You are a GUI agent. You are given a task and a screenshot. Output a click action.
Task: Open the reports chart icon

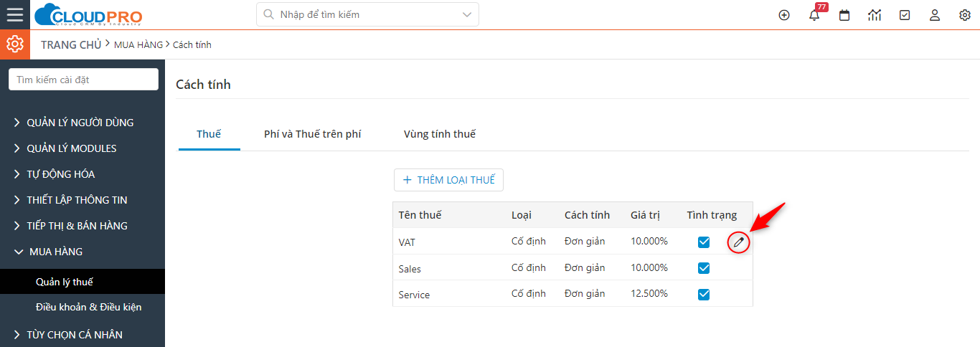[x=875, y=15]
